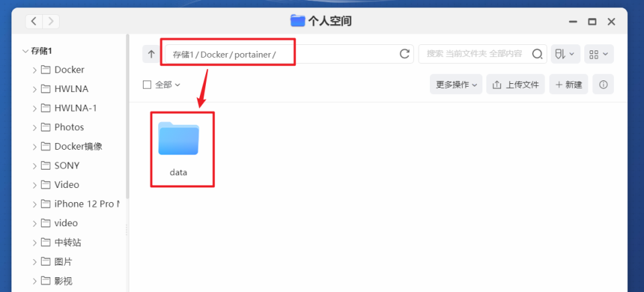Go forward with the right arrow button
644x292 pixels.
[x=51, y=21]
